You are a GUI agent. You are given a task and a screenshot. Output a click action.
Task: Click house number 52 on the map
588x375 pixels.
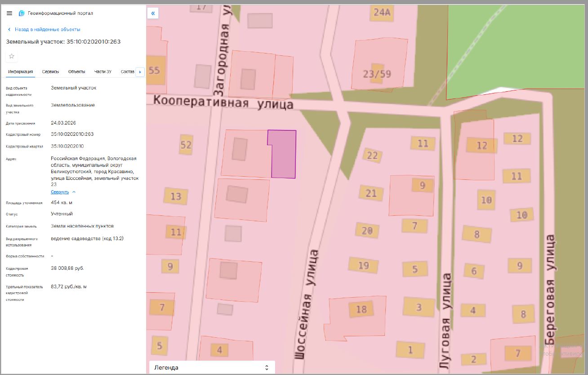pos(186,145)
